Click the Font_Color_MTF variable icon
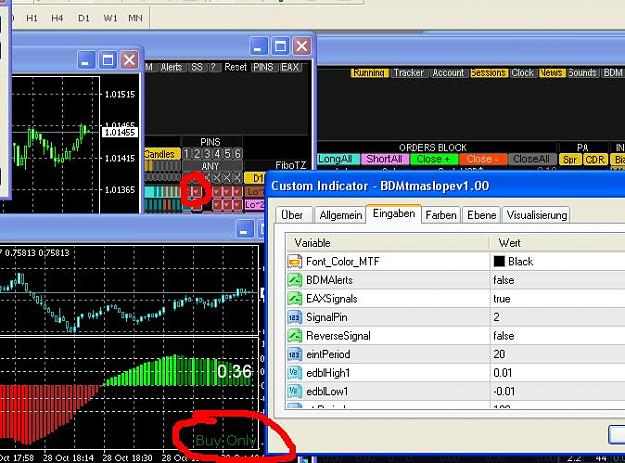625x463 pixels. (x=295, y=261)
